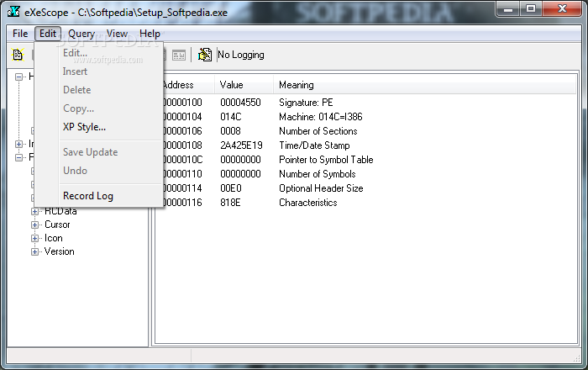
Task: Click the greyed Undo menu entry
Action: 75,171
